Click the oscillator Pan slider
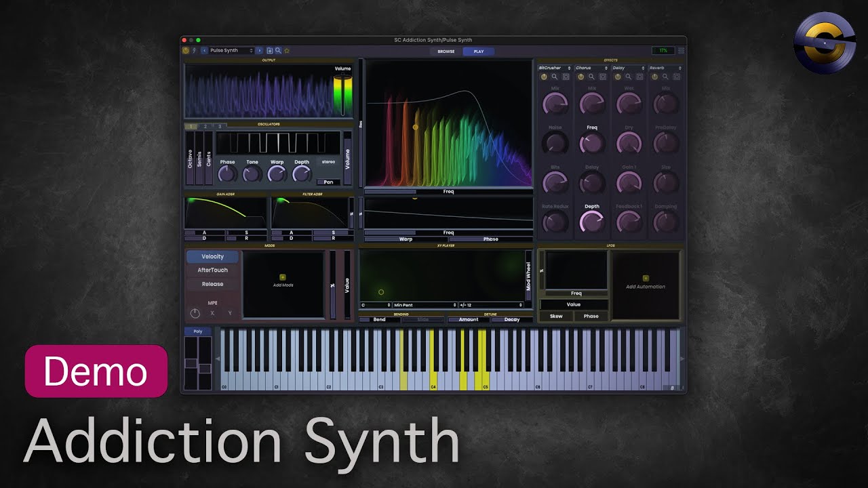868x488 pixels. point(328,182)
